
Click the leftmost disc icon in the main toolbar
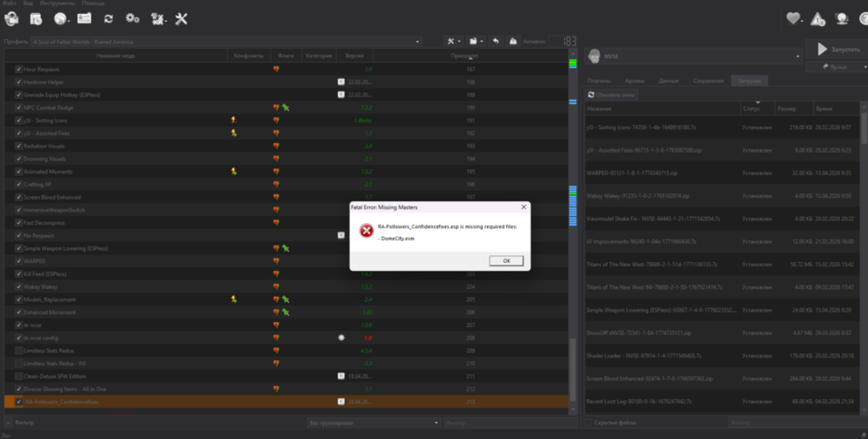click(x=11, y=19)
